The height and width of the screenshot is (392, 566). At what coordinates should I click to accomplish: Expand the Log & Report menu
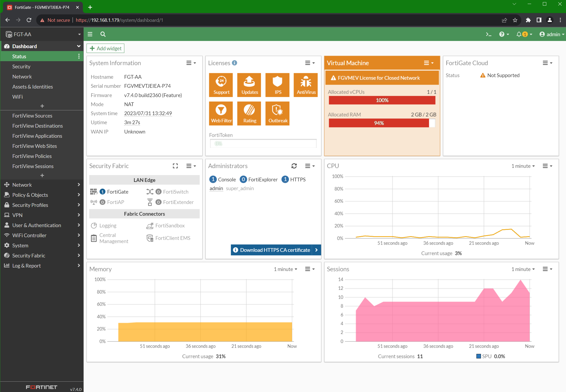coord(42,266)
